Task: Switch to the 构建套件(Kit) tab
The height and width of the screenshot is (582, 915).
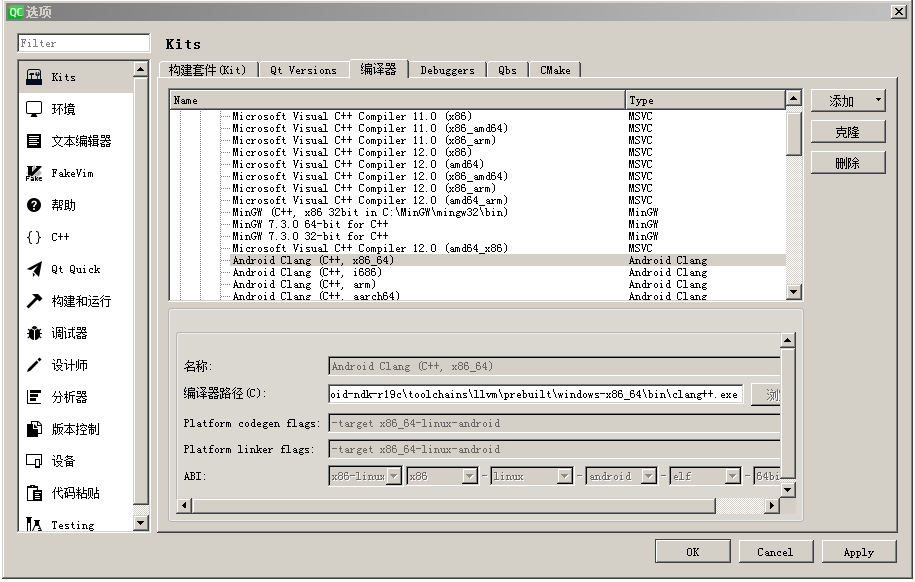Action: tap(208, 70)
